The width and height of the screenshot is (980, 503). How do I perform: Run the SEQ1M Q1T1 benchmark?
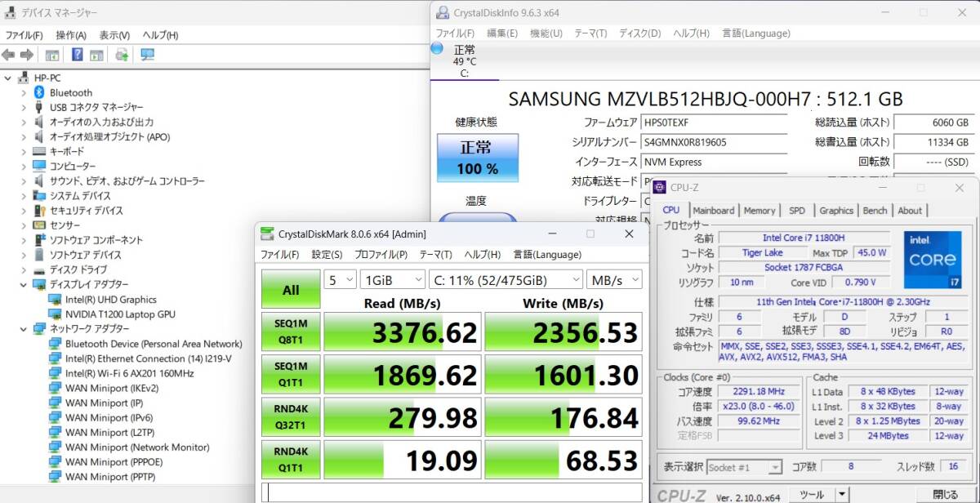291,375
